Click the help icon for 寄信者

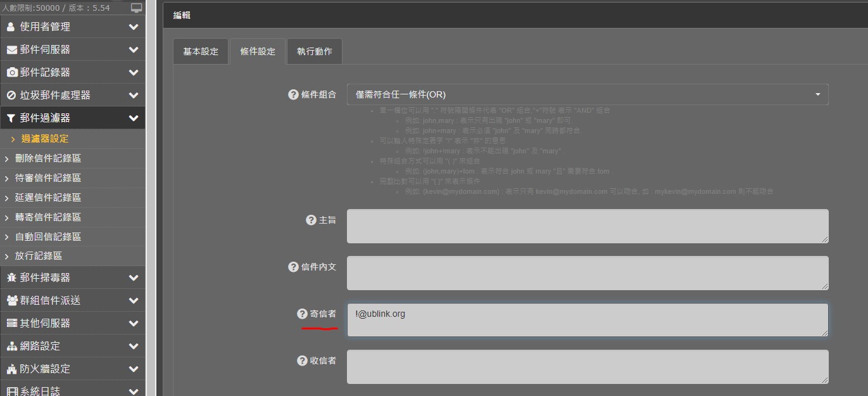(x=302, y=314)
